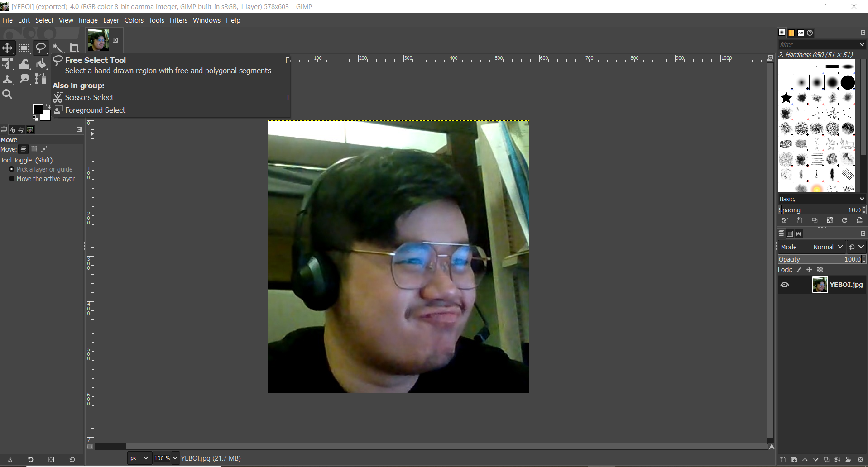Set Move mode to selection
The height and width of the screenshot is (467, 868).
(34, 149)
